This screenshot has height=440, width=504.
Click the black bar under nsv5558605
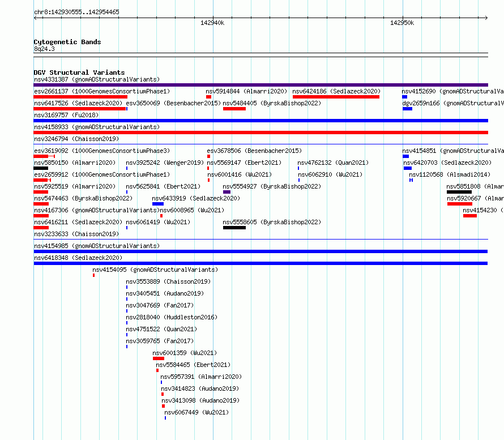(x=234, y=228)
